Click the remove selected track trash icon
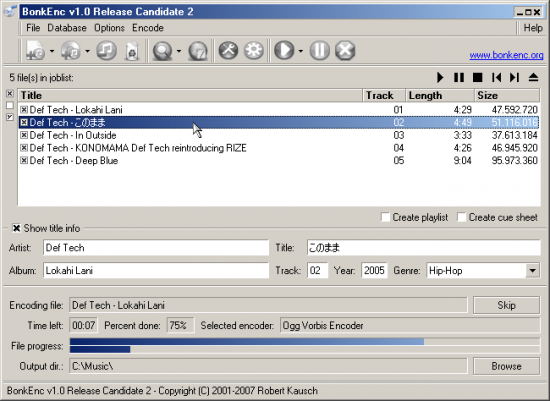Image resolution: width=550 pixels, height=401 pixels. [132, 51]
